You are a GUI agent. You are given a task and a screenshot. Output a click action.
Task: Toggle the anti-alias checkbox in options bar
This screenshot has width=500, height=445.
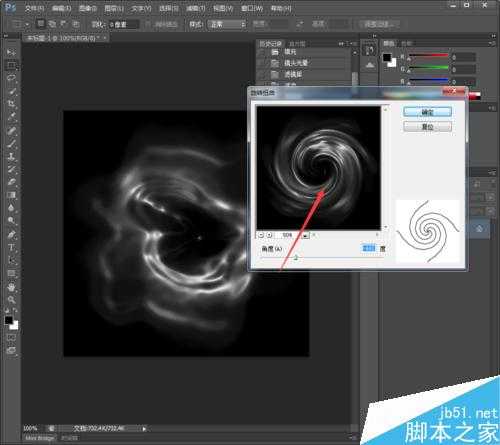(x=147, y=24)
